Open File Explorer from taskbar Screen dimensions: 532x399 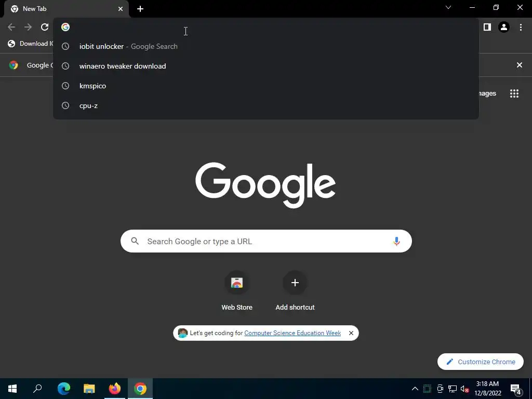(89, 389)
